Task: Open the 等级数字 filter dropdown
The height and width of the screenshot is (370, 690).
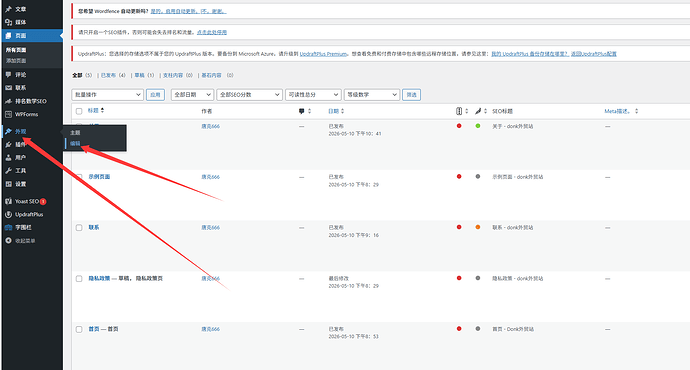Action: coord(371,95)
